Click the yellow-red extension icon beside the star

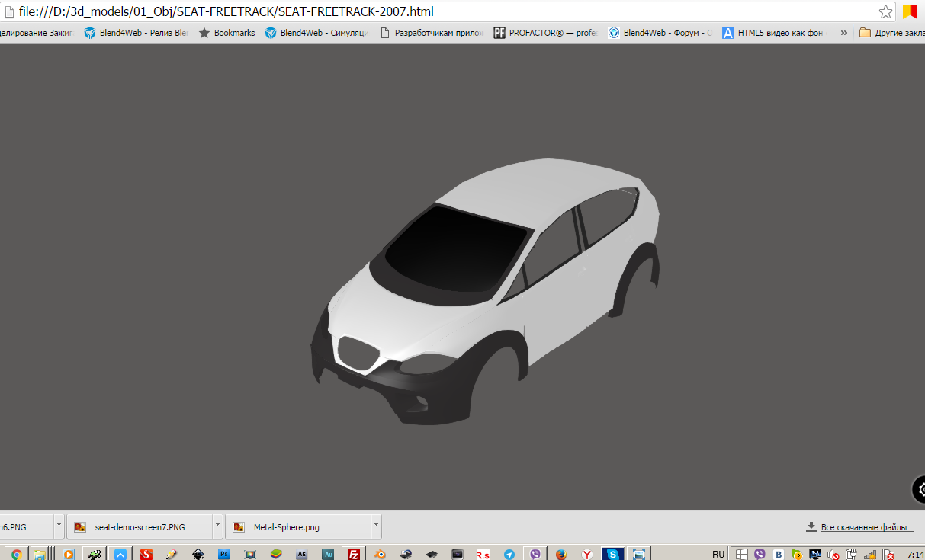(910, 12)
